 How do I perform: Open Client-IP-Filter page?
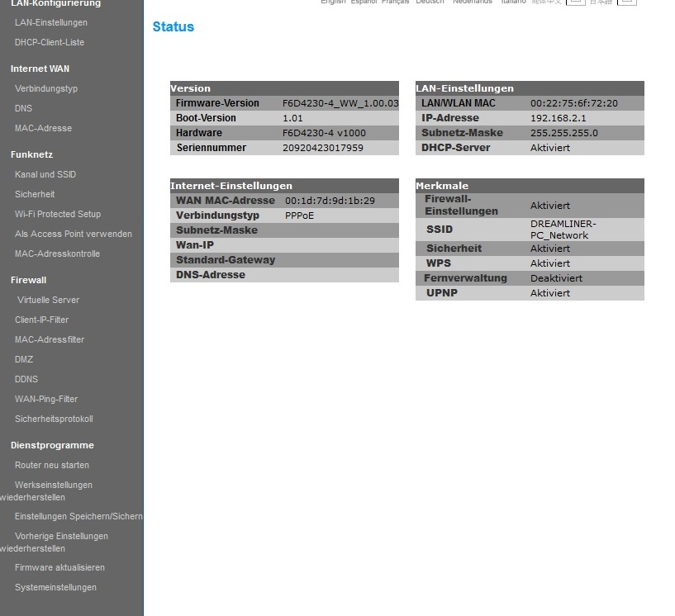(x=42, y=320)
